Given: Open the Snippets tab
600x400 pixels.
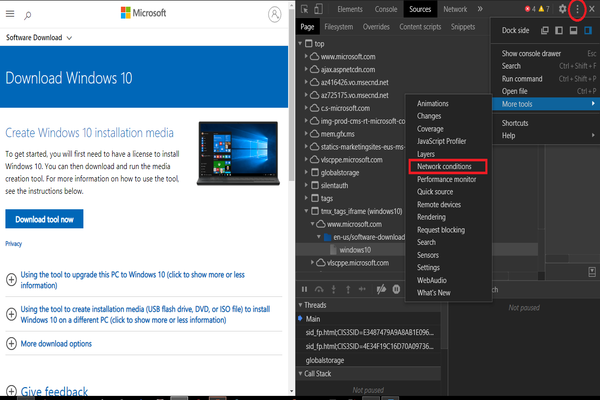Looking at the screenshot, I should tap(463, 27).
